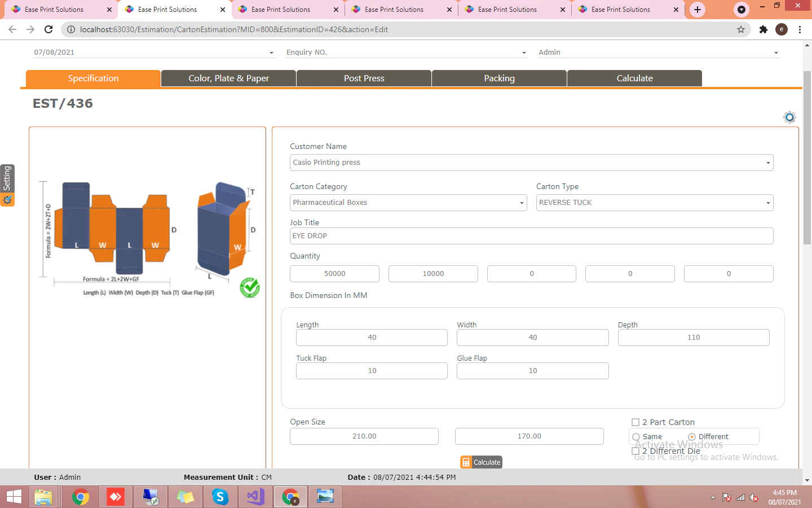Open the Carton Category dropdown

point(408,203)
